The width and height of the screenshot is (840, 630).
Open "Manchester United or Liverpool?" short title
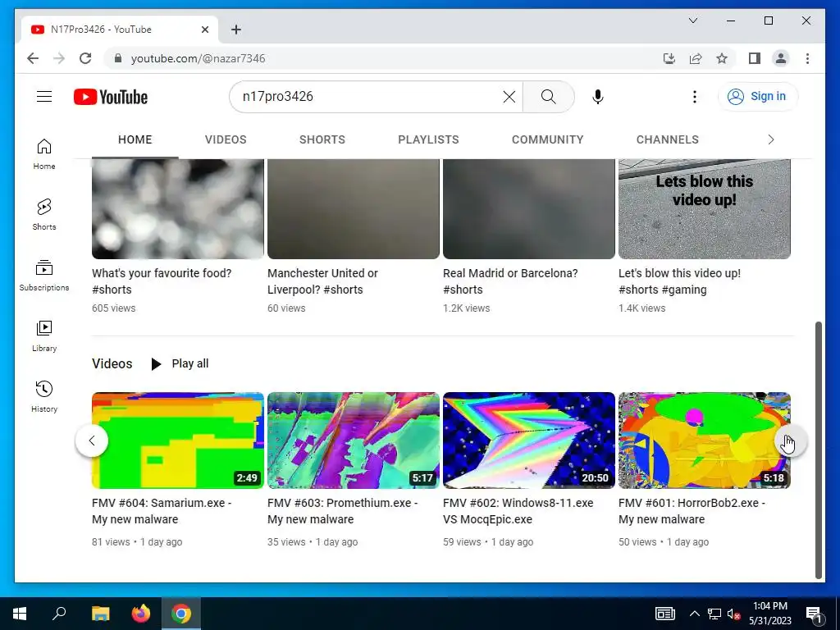(322, 281)
